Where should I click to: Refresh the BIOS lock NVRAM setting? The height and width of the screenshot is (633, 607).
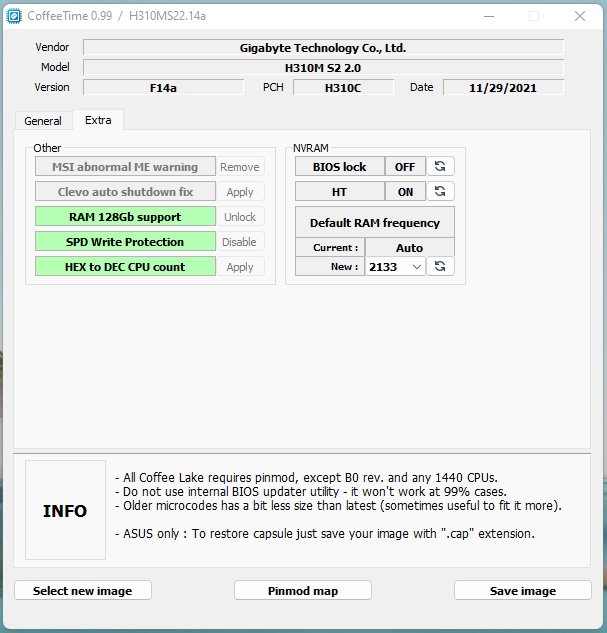tap(440, 166)
